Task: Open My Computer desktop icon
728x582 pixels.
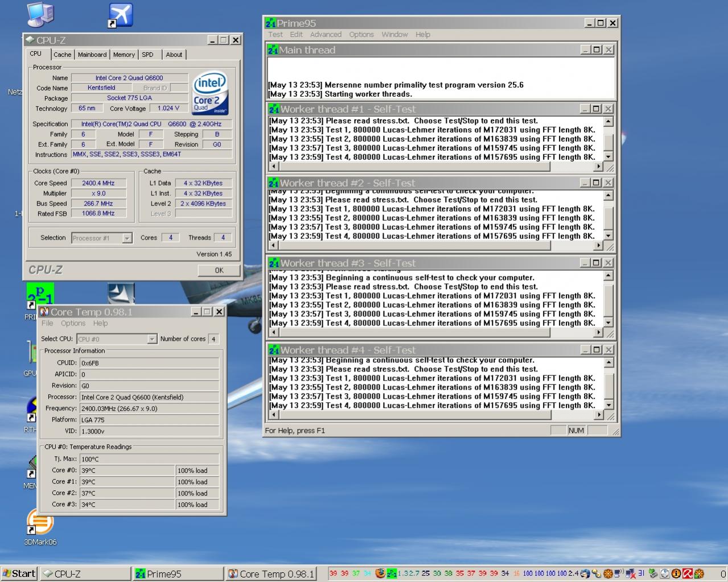Action: tap(40, 14)
